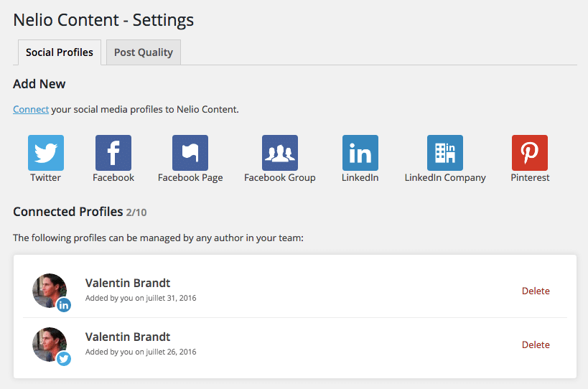Click the Facebook profile icon

[113, 153]
